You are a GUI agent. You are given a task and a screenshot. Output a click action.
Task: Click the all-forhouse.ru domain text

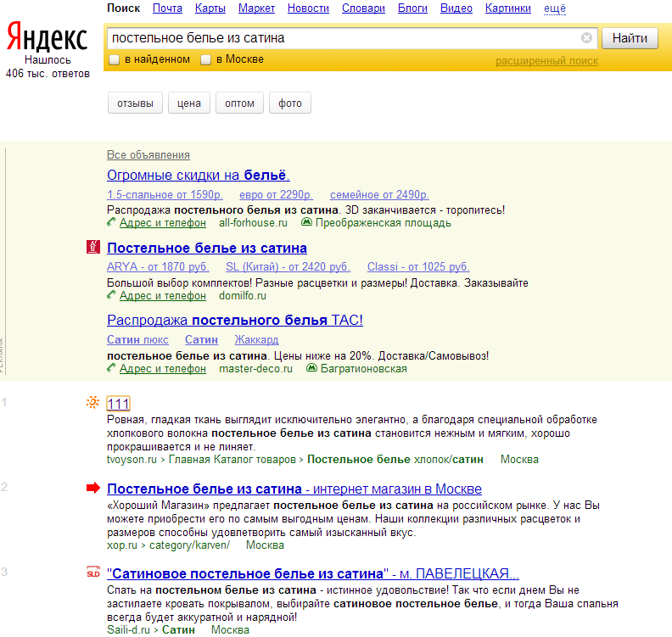pyautogui.click(x=254, y=223)
